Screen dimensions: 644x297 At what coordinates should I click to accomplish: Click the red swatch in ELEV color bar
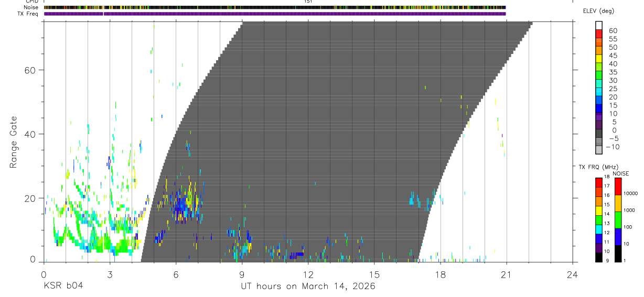pyautogui.click(x=599, y=34)
